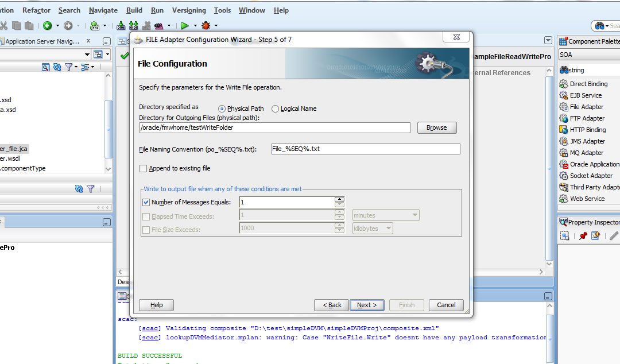
Task: Increment Number of Messages Equals spinner
Action: 338,200
